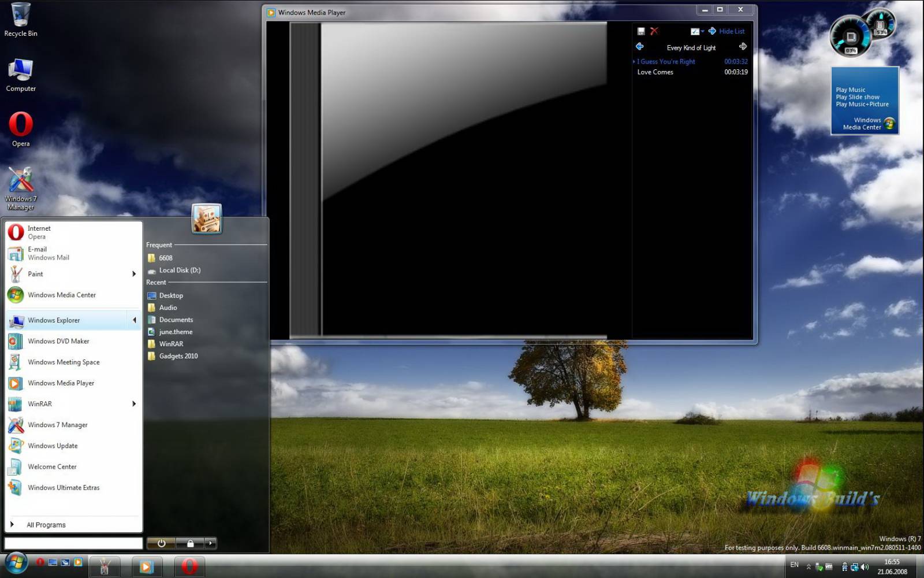Open the list options dropdown in Media Player
Image resolution: width=924 pixels, height=578 pixels.
tap(697, 31)
